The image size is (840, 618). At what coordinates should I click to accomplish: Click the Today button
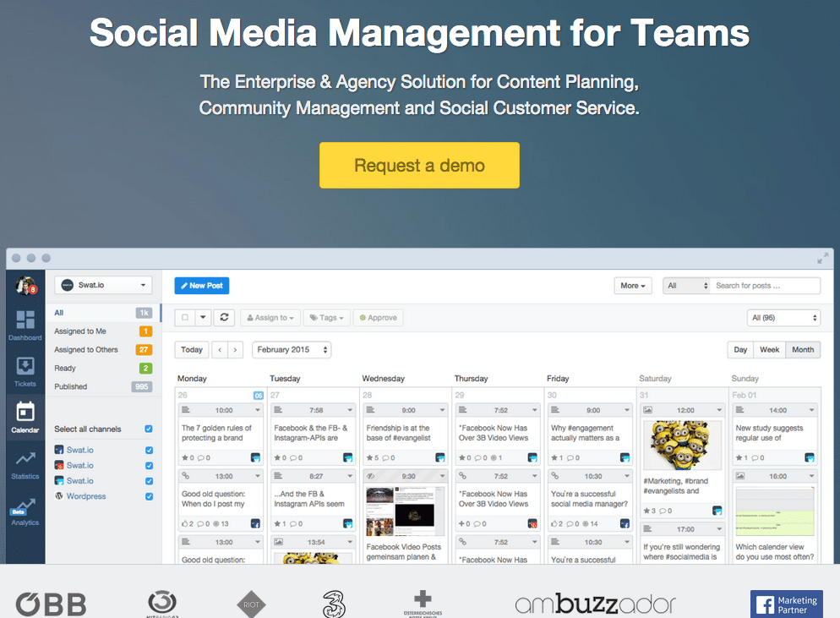[x=192, y=349]
